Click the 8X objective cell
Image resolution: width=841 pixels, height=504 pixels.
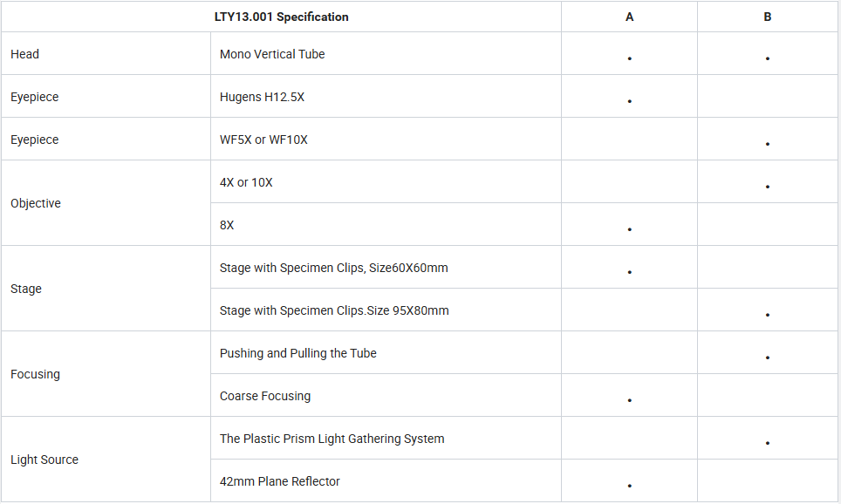386,225
